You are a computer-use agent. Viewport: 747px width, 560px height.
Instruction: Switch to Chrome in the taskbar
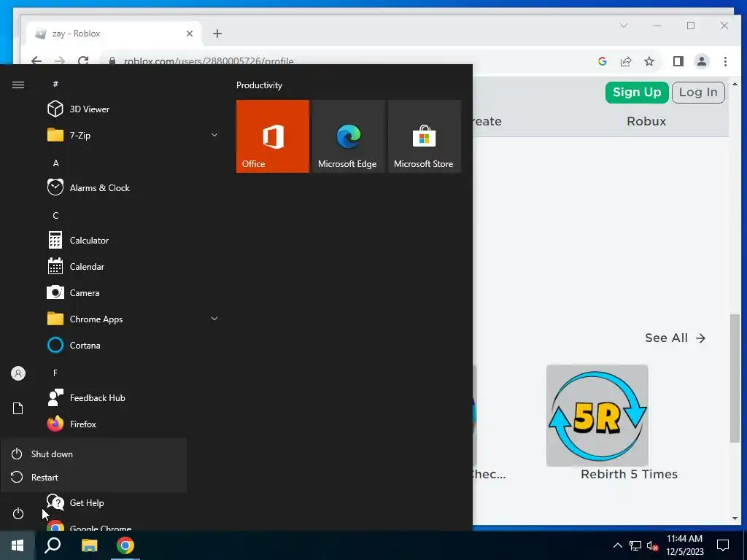[125, 545]
